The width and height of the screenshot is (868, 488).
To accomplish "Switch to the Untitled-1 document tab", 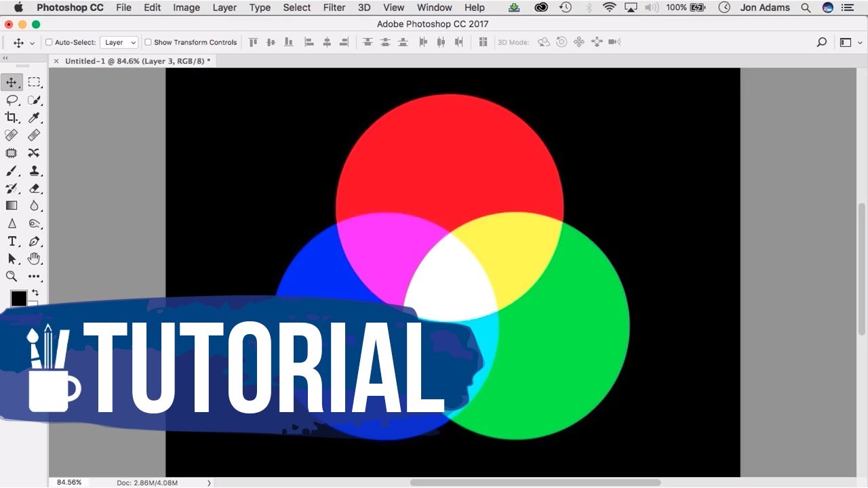I will [138, 61].
